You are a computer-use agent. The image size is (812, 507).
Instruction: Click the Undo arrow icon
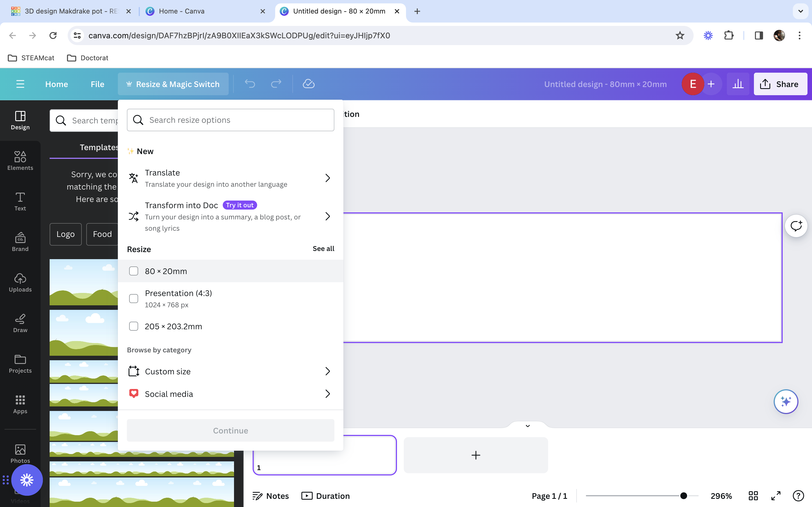[250, 84]
